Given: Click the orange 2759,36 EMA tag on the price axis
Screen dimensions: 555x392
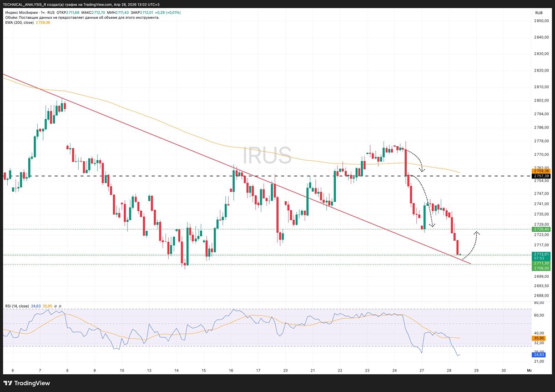Looking at the screenshot, I should point(541,171).
